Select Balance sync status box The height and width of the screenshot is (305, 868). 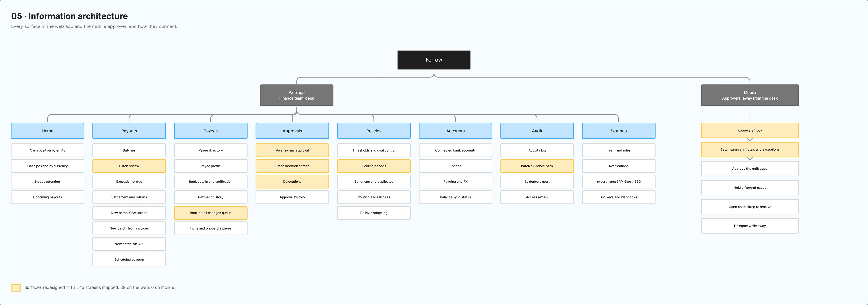[x=455, y=197]
